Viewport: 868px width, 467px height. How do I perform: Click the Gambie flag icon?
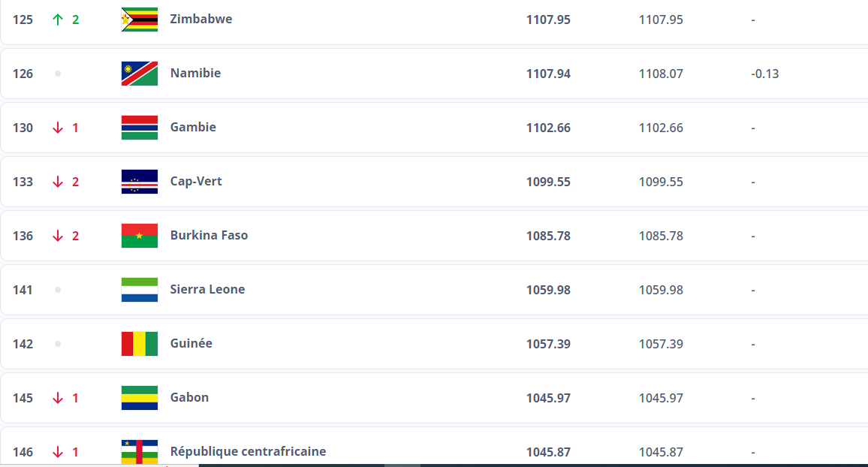[x=140, y=128]
